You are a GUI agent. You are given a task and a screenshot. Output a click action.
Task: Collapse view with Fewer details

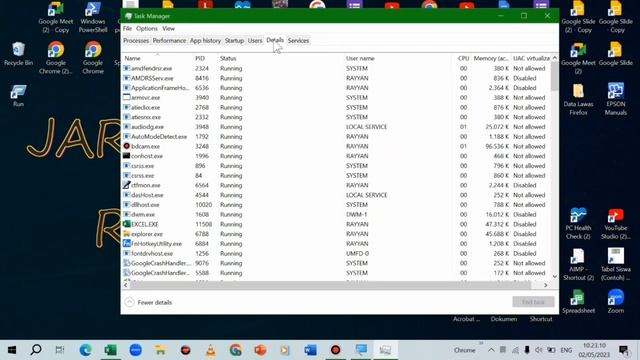(149, 302)
